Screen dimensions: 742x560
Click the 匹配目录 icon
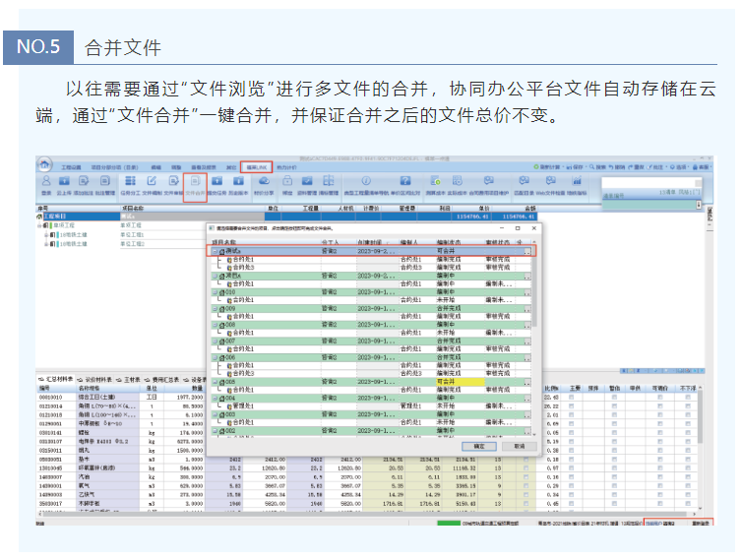click(x=524, y=181)
